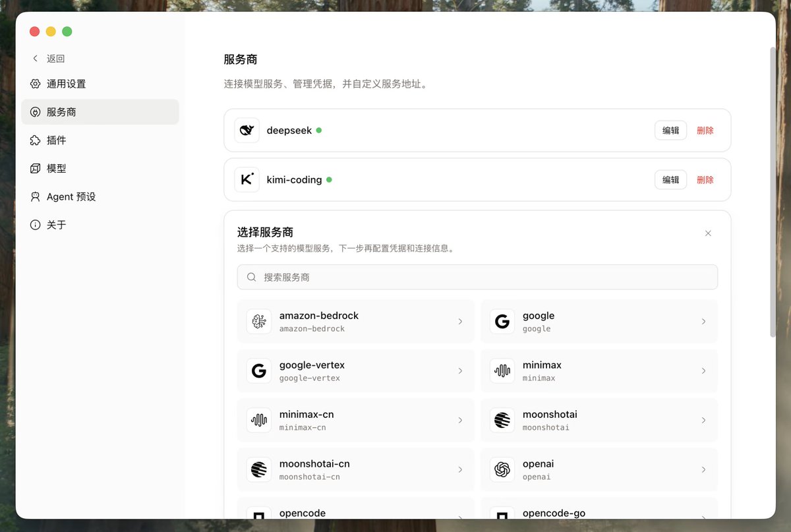
Task: Delete the deepseek provider
Action: click(705, 131)
